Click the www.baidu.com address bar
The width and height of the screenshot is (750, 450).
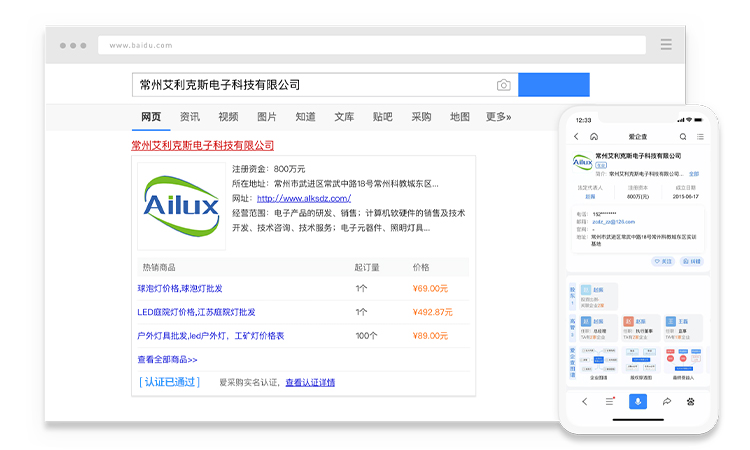click(x=372, y=45)
